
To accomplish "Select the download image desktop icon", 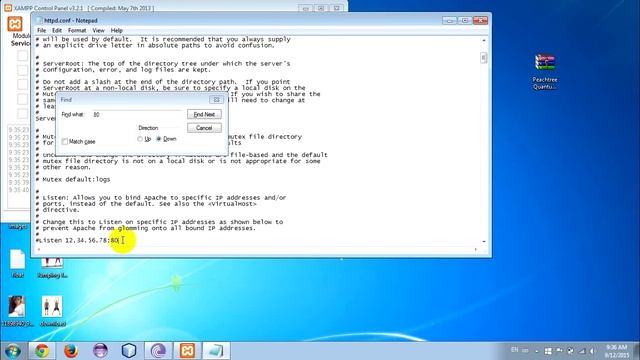I will pos(52,311).
